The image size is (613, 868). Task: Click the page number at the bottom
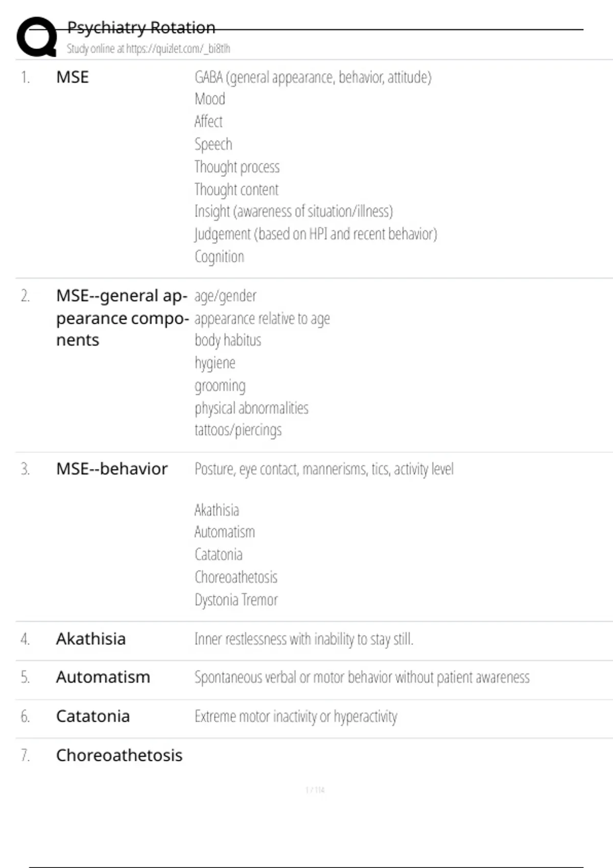click(315, 790)
